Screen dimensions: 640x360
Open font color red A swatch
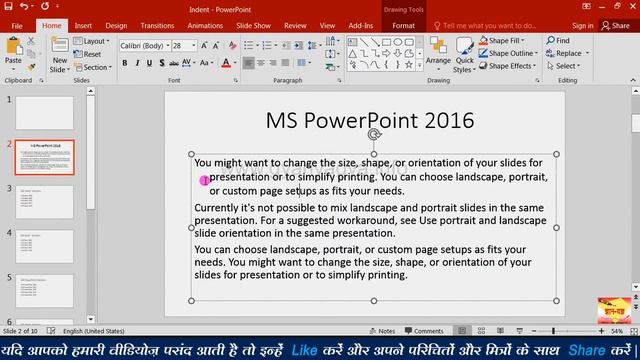tap(226, 63)
